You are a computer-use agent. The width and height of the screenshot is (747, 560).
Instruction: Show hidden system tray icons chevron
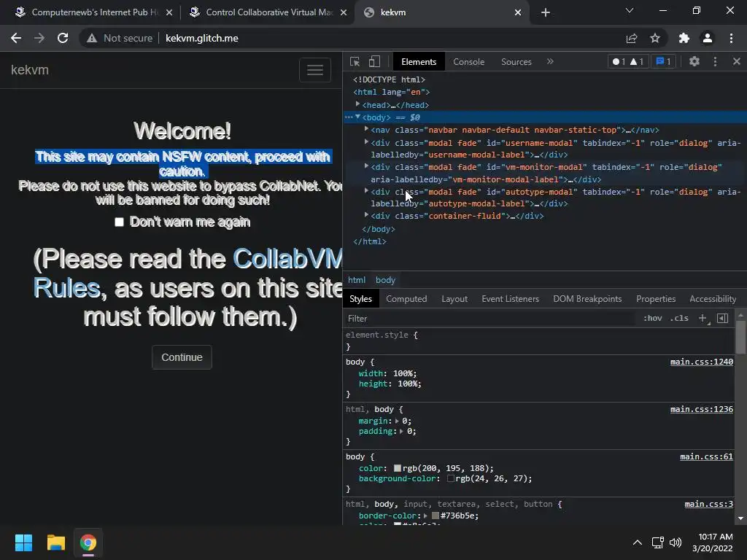pos(638,542)
